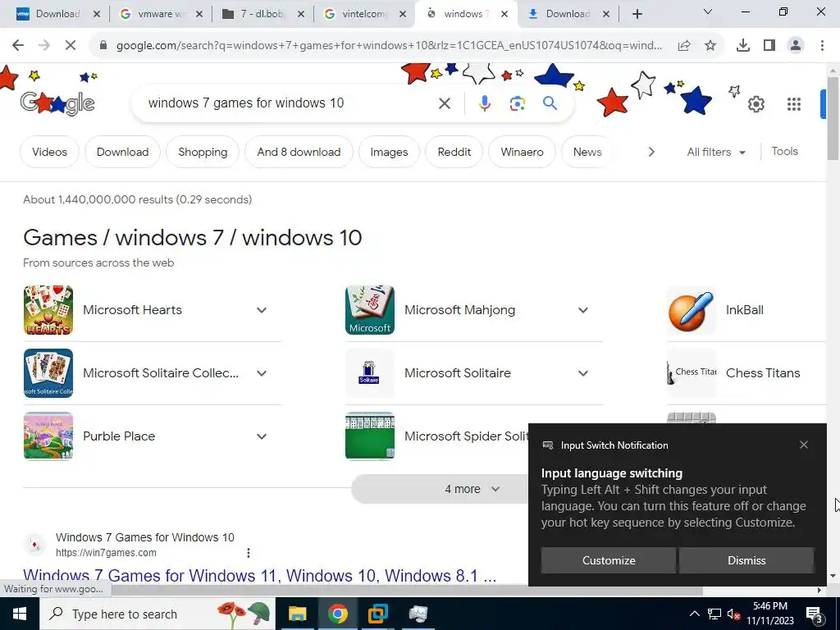This screenshot has height=630, width=840.
Task: Open Chrome tab search chevron
Action: pos(708,11)
